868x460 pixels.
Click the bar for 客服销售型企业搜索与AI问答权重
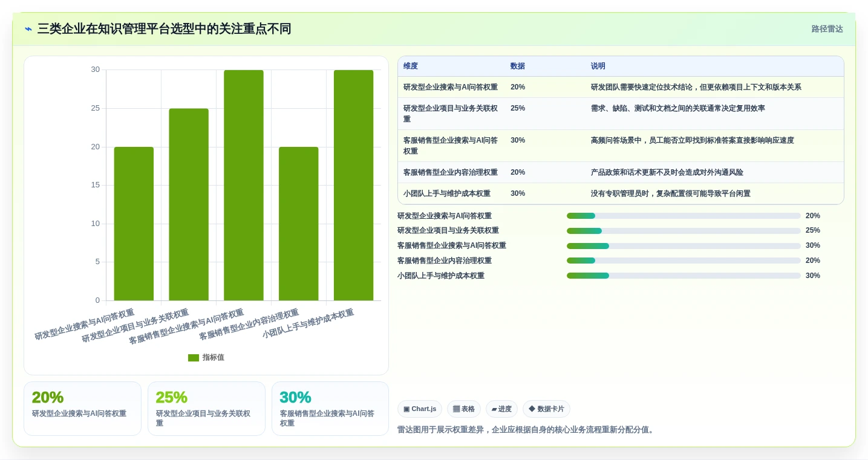click(x=244, y=185)
